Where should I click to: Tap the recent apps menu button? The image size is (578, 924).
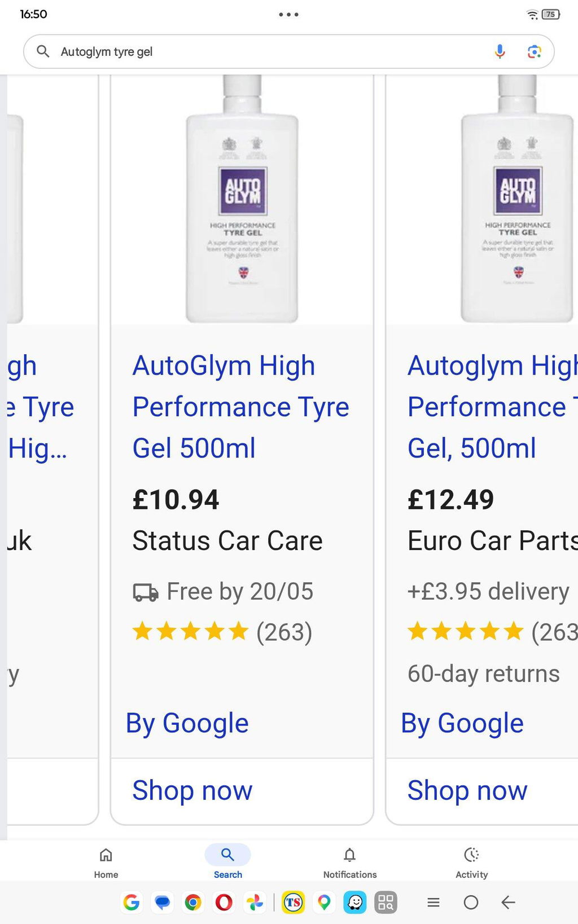pos(433,903)
